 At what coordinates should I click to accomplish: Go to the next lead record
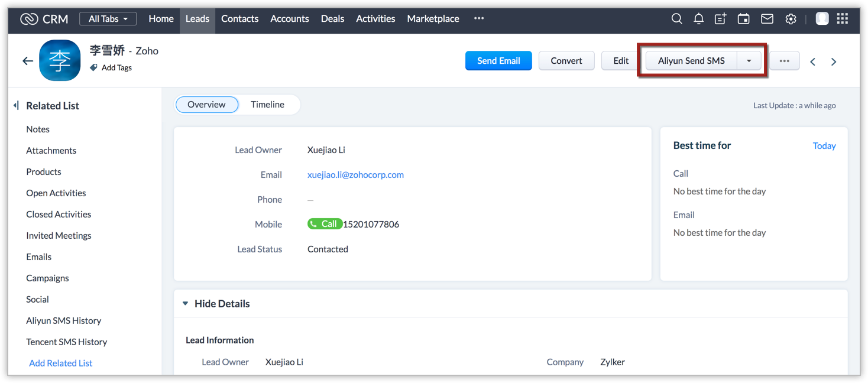(x=834, y=61)
